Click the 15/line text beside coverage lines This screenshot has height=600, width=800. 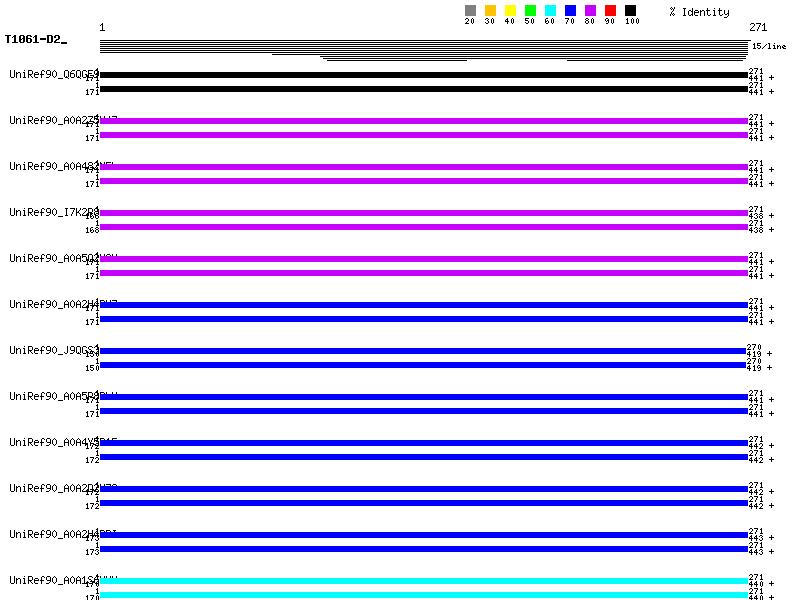tap(769, 46)
